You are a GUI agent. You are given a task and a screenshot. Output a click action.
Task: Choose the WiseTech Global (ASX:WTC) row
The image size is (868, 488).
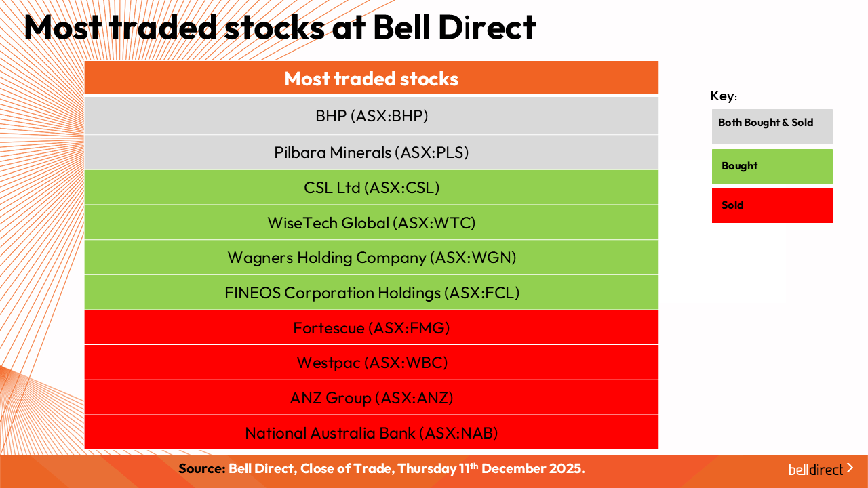coord(371,222)
